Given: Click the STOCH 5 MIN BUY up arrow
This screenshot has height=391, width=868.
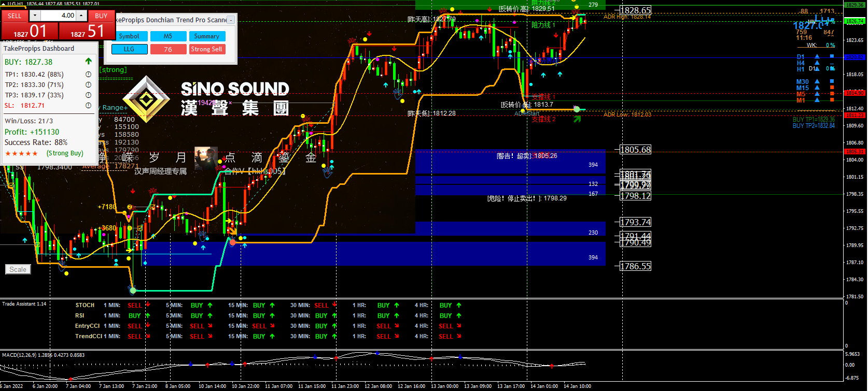Looking at the screenshot, I should tap(210, 305).
